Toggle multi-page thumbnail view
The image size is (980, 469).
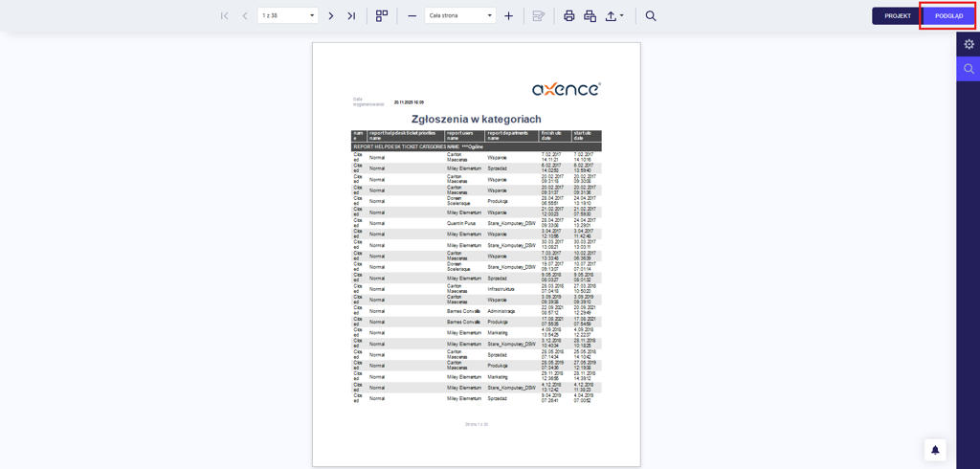[x=382, y=16]
